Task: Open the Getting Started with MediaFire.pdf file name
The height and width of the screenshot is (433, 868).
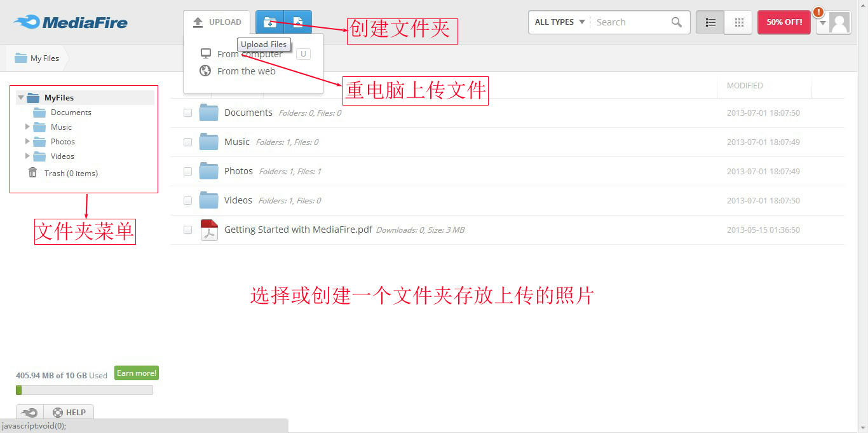Action: (298, 230)
